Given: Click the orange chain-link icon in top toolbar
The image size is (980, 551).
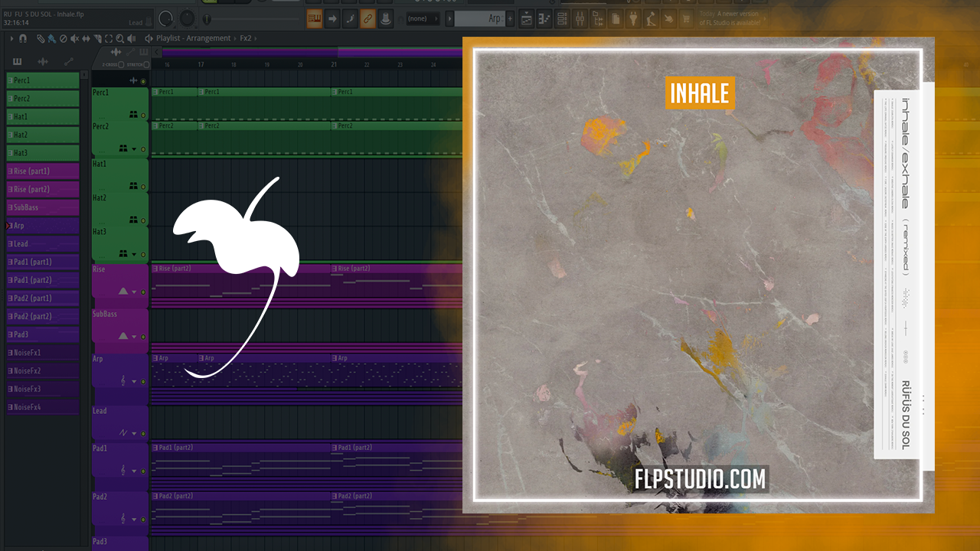Looking at the screenshot, I should 368,18.
